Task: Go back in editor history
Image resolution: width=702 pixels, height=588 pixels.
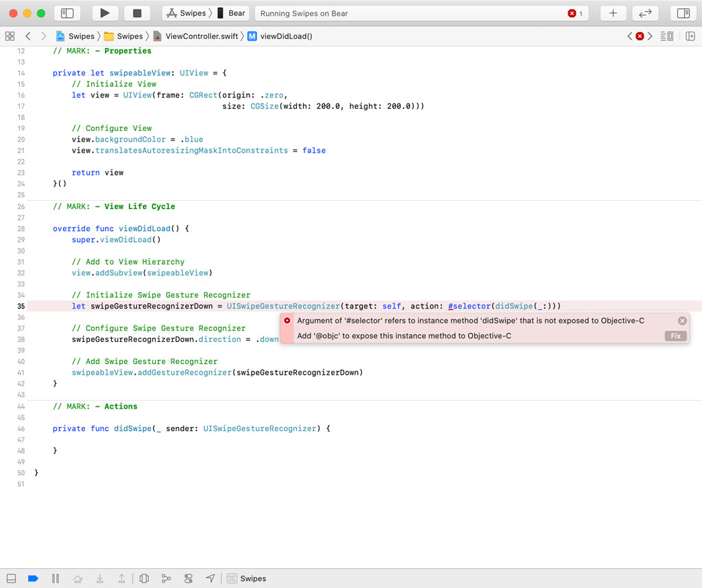Action: (28, 36)
